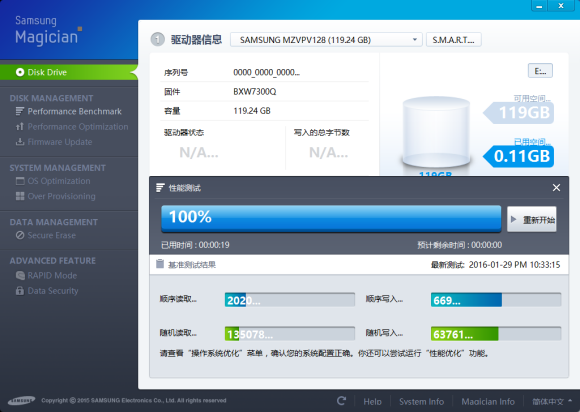Viewport: 580px width, 412px height.
Task: Minimize the Magician window
Action: click(539, 6)
